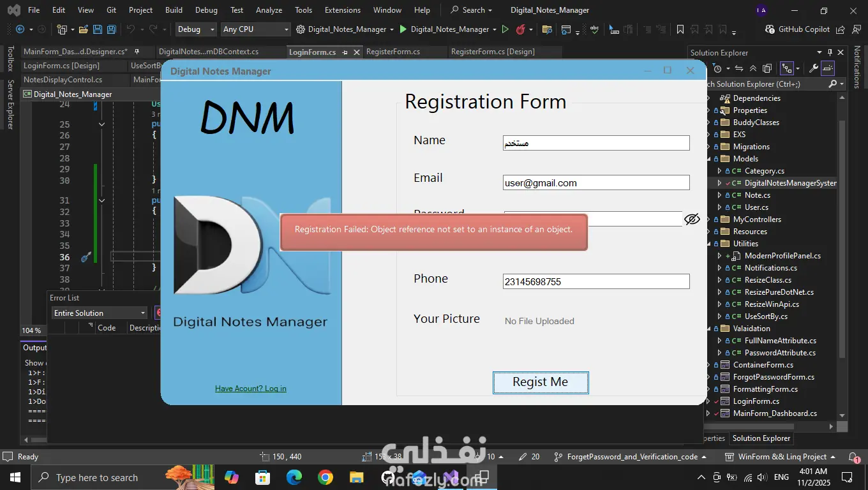Save the current file with the single disk icon
This screenshot has width=868, height=490.
(98, 29)
